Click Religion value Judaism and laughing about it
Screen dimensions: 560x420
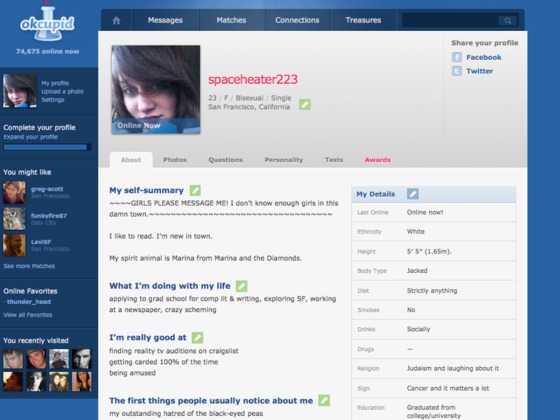click(x=452, y=368)
